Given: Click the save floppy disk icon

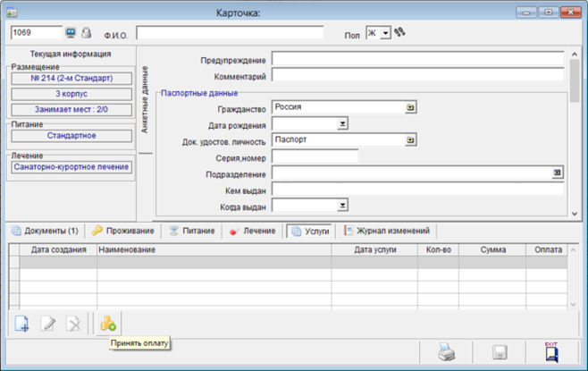Looking at the screenshot, I should (x=500, y=351).
